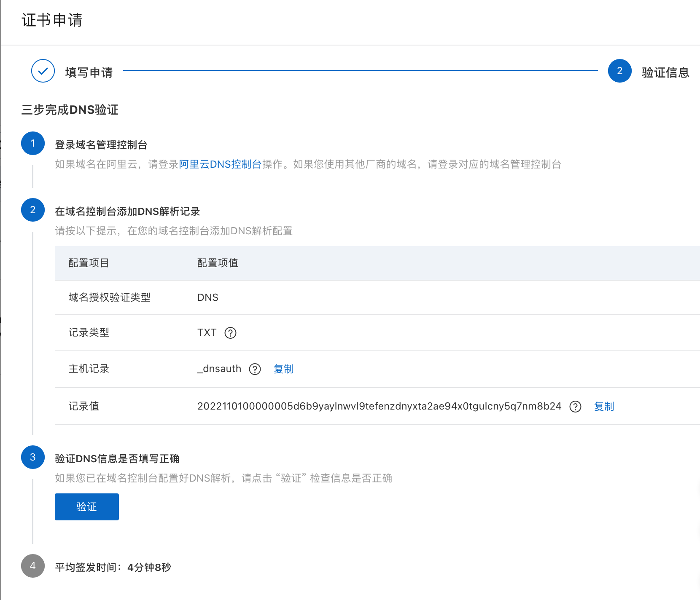Click the checkmark icon beside 填写申请
700x600 pixels.
(x=43, y=71)
